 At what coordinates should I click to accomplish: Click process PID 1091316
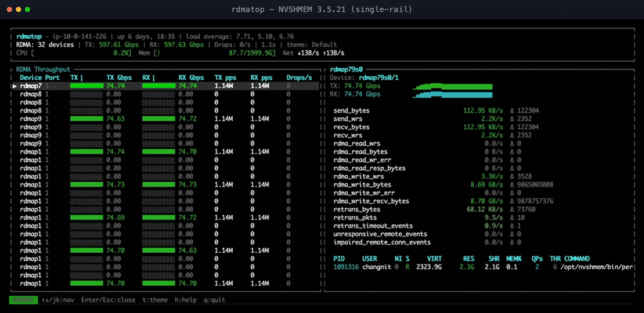(x=346, y=267)
